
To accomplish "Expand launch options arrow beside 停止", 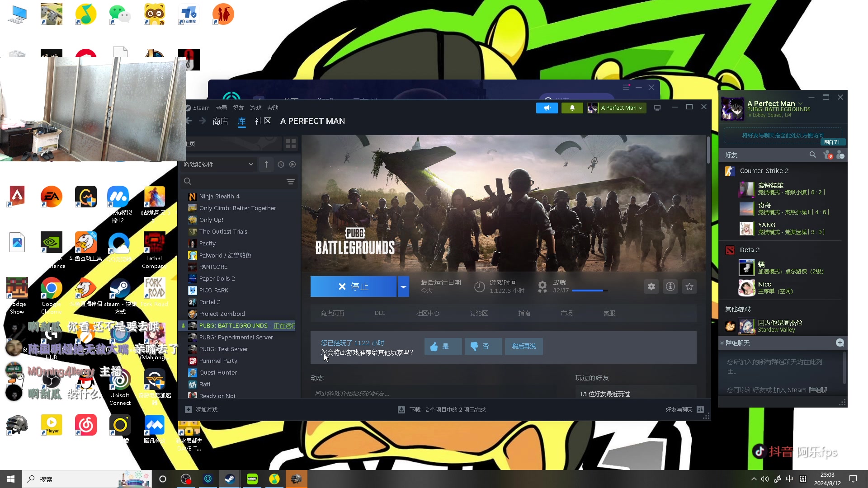I will [x=403, y=286].
